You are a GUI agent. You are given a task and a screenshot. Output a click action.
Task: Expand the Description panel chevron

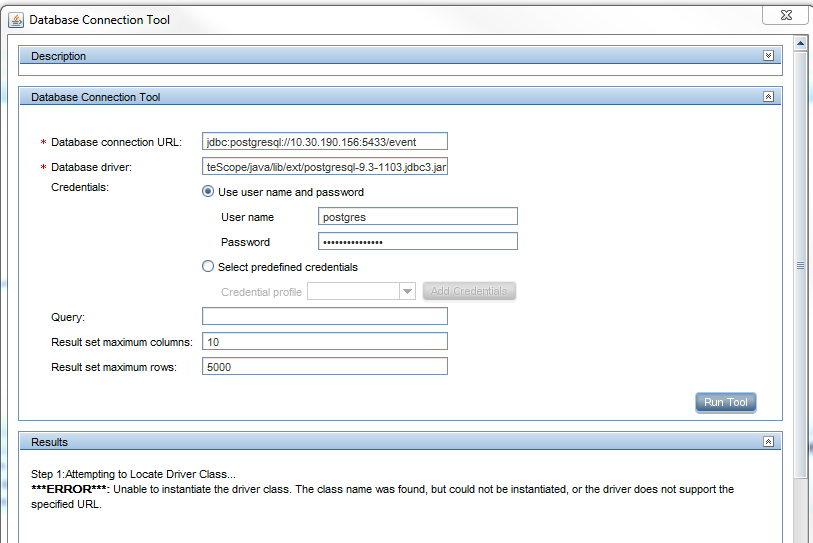768,56
